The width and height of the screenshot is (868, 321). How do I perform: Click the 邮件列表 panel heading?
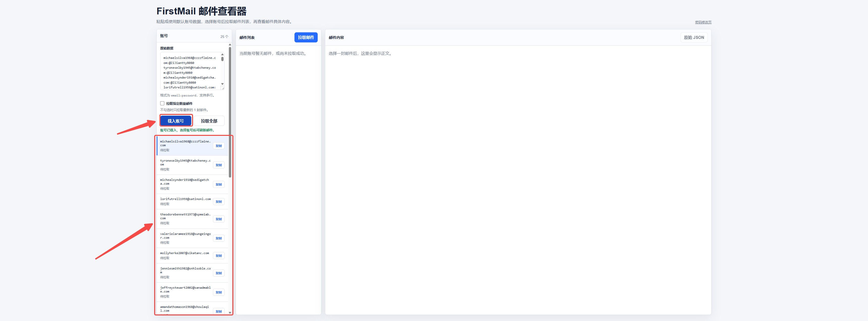[x=247, y=37]
